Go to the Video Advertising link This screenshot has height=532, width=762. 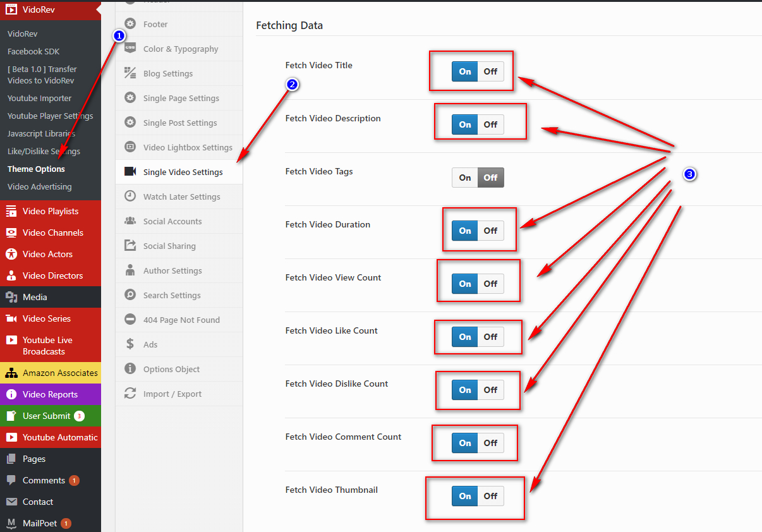pos(39,187)
